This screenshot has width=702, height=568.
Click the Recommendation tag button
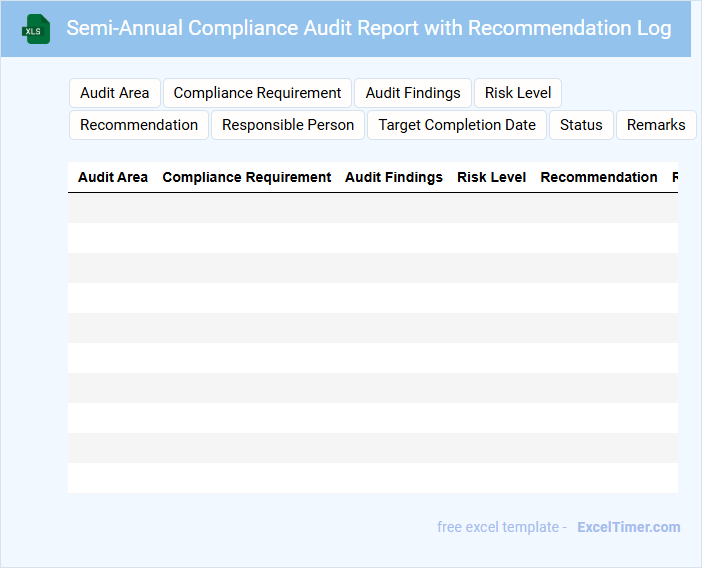(139, 125)
